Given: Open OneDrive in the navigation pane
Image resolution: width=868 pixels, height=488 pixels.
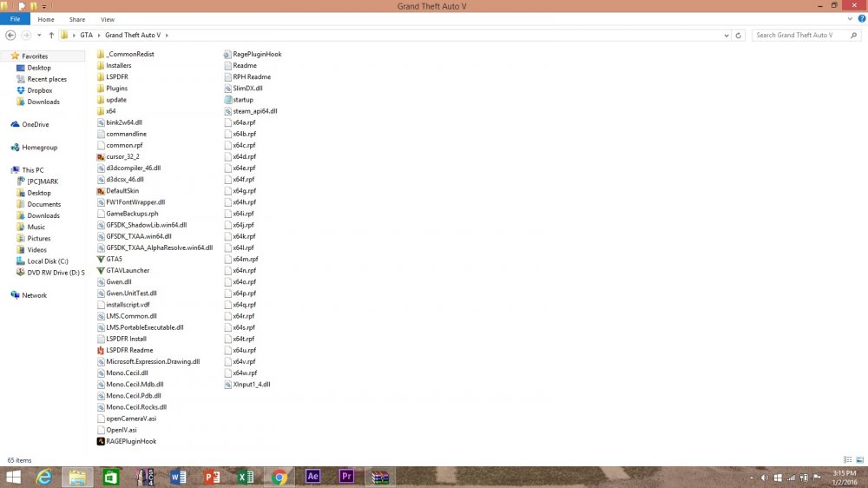Looking at the screenshot, I should pyautogui.click(x=35, y=125).
